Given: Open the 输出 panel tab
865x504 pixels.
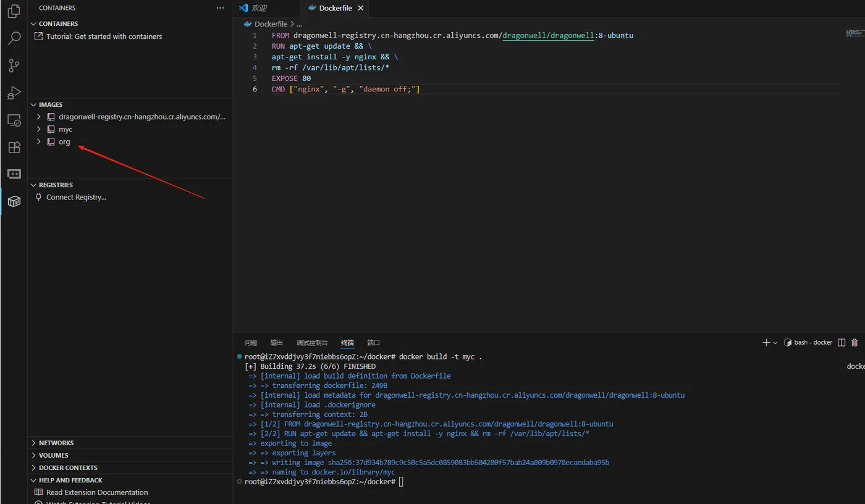Looking at the screenshot, I should (x=277, y=343).
